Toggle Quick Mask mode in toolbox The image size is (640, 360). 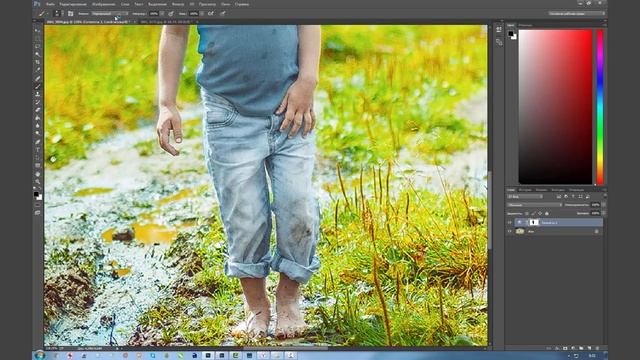tap(38, 205)
